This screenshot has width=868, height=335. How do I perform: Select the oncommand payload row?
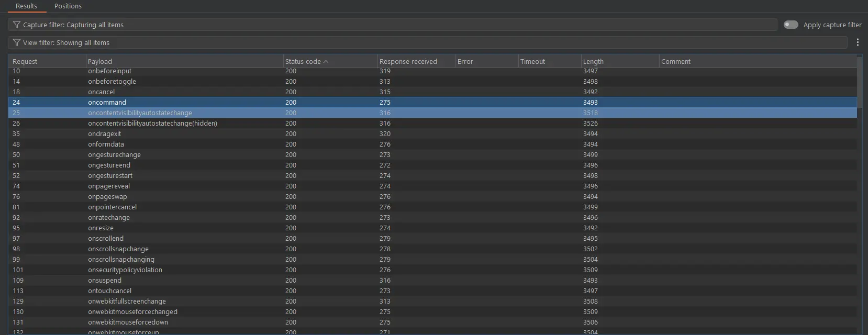107,102
